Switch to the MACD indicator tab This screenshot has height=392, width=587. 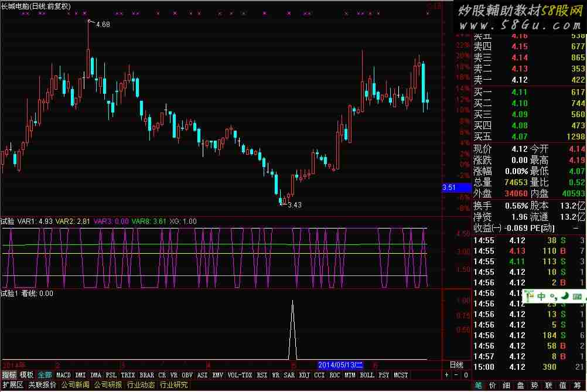coord(63,375)
